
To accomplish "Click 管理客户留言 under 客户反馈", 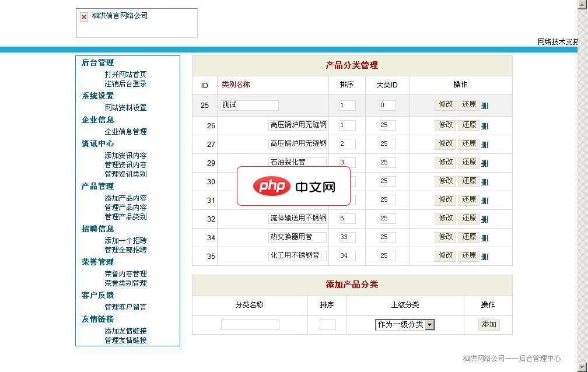I will coord(127,307).
